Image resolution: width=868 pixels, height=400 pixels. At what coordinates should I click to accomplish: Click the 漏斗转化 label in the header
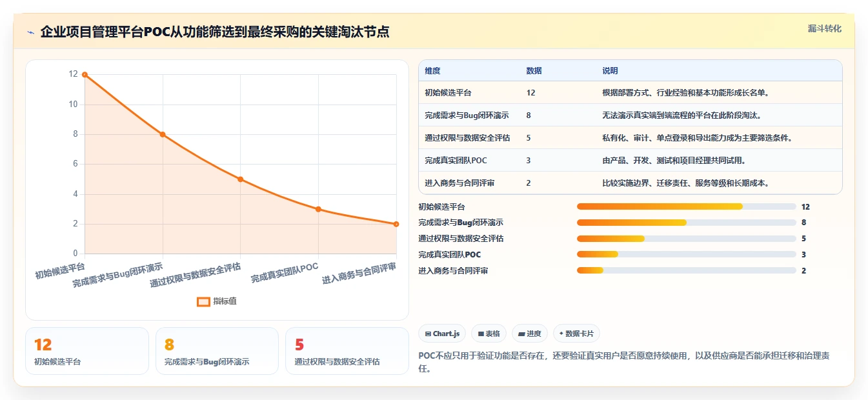point(824,28)
